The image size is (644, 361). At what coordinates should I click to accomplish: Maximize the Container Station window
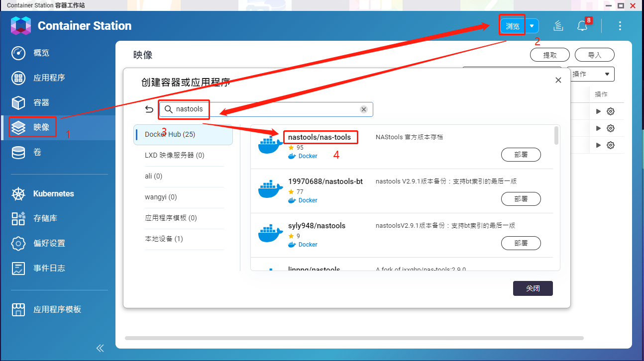621,5
